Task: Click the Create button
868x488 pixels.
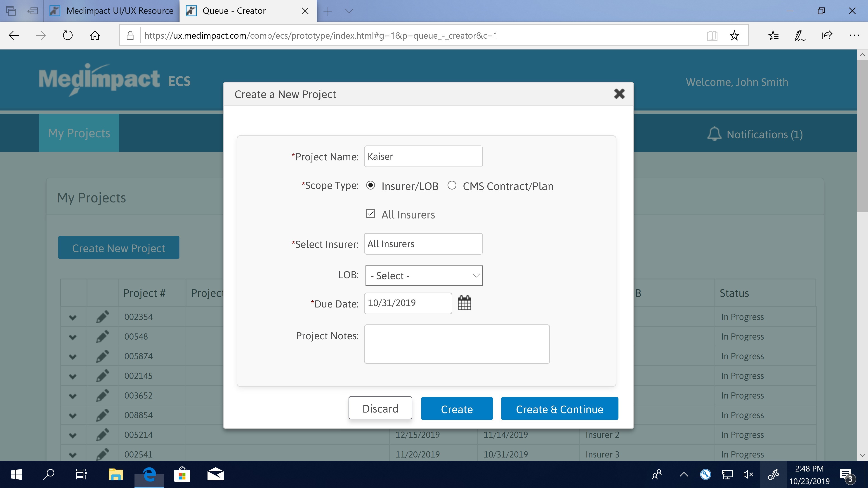Action: point(457,408)
